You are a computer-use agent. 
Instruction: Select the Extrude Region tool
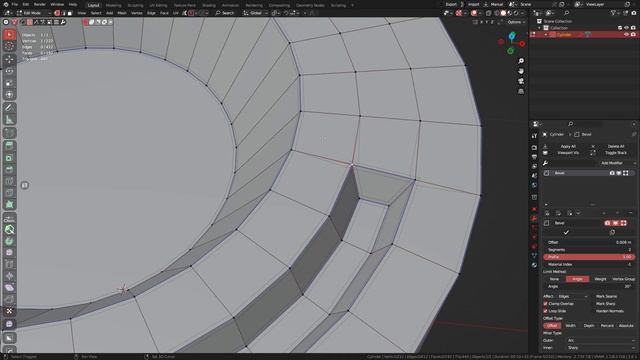pos(9,146)
